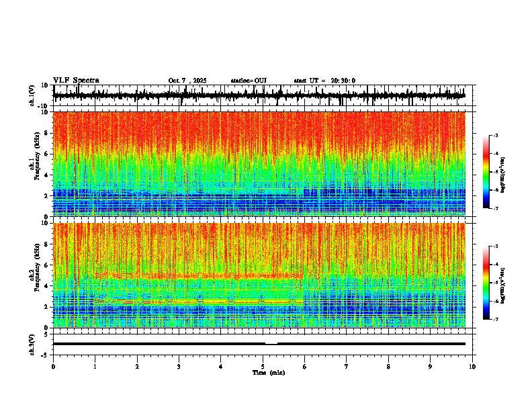Click inside the ch.1 spectrogram panel

pos(259,164)
